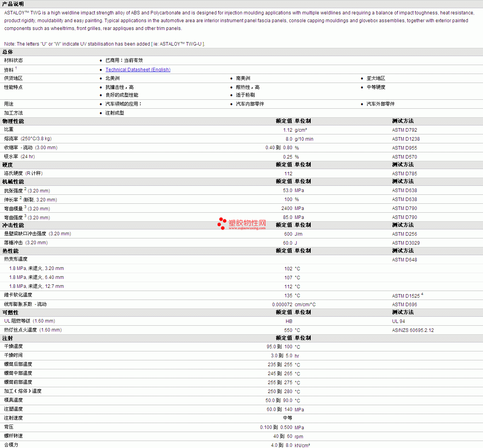This screenshot has width=483, height=448.
Task: Select the feature 中等硬度
Action: [376, 87]
